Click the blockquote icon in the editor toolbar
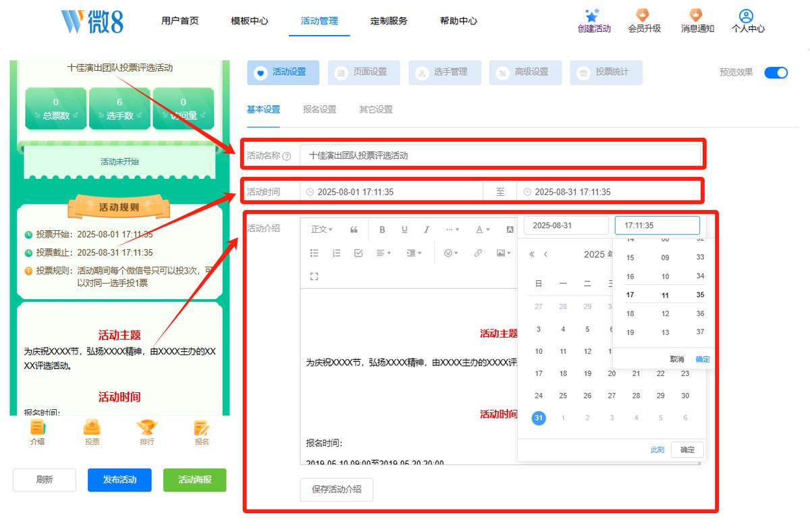Screen dimensions: 810x532 pos(354,230)
